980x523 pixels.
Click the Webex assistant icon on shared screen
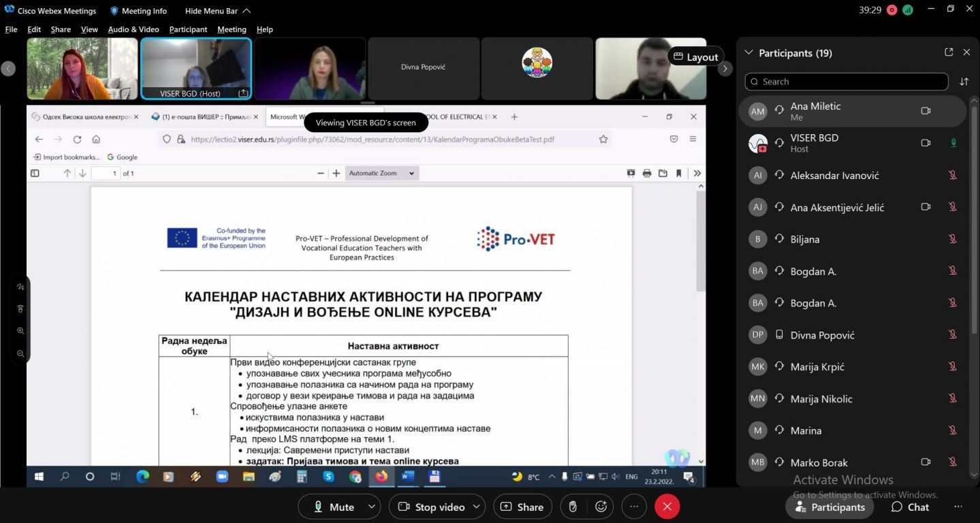(677, 458)
